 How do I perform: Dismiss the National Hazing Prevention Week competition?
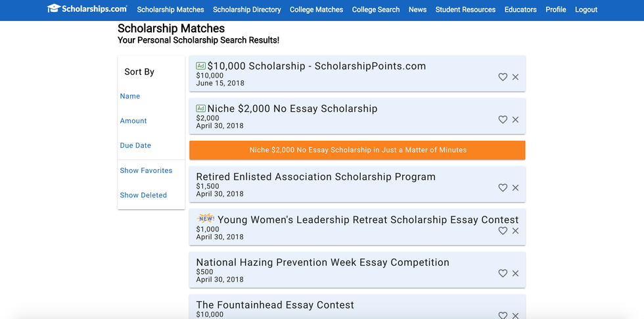[x=516, y=273]
